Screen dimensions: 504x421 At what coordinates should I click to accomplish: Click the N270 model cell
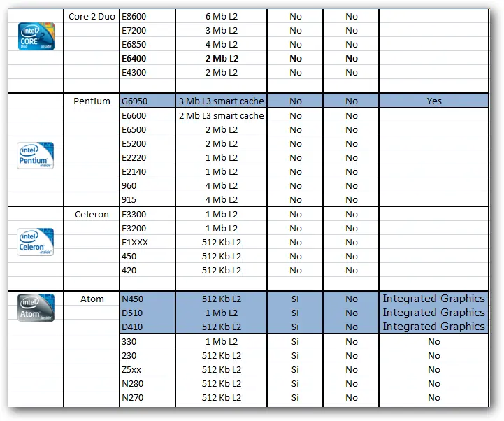[147, 397]
